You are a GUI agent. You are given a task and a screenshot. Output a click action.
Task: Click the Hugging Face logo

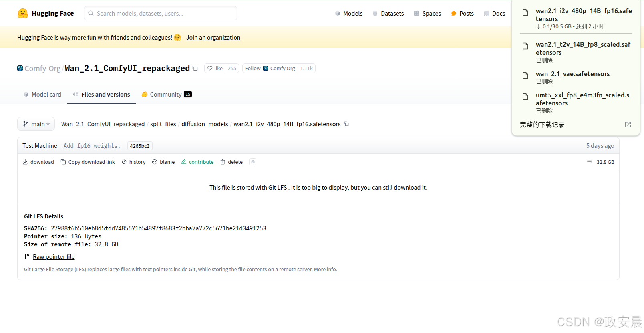click(23, 13)
